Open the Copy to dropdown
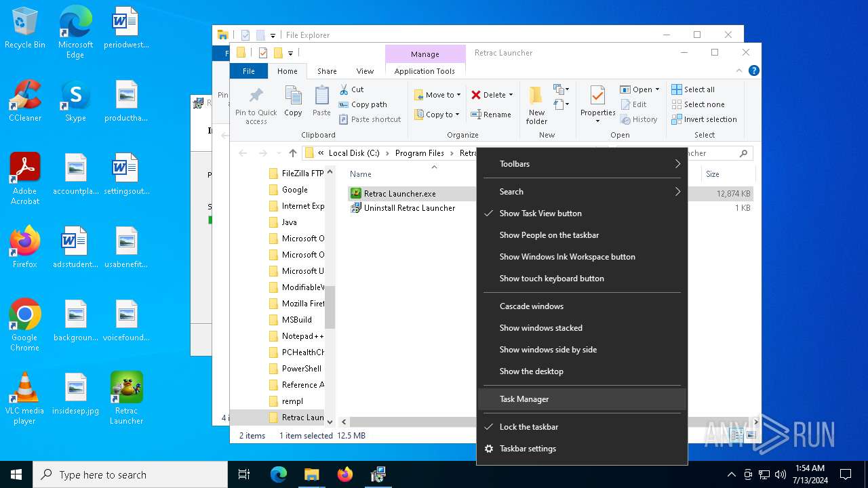 [x=437, y=115]
